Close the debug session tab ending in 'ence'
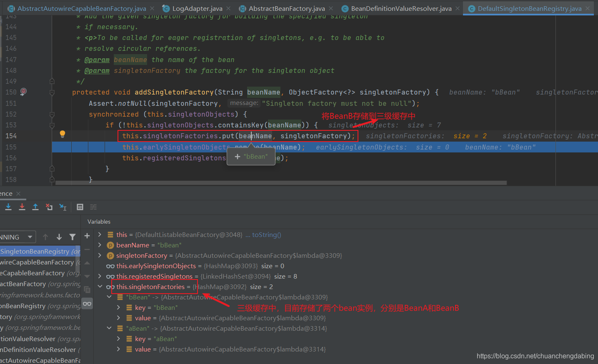The width and height of the screenshot is (598, 364). point(18,194)
